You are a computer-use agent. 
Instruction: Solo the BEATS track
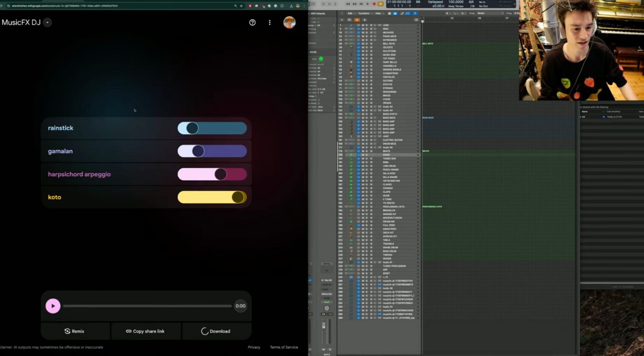tap(366, 151)
